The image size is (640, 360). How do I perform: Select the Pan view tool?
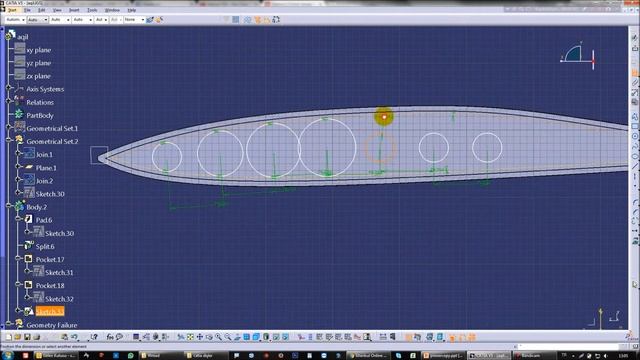(200, 337)
